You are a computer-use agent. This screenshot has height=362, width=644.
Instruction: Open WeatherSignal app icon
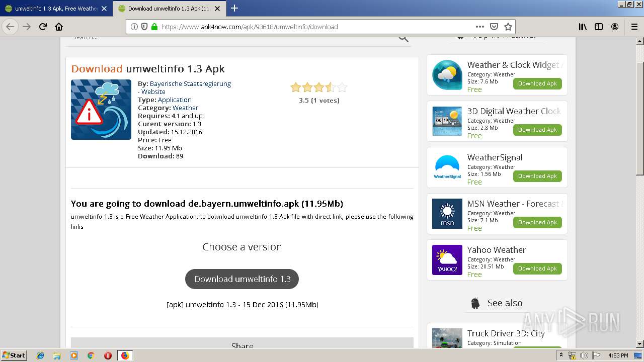pyautogui.click(x=447, y=167)
